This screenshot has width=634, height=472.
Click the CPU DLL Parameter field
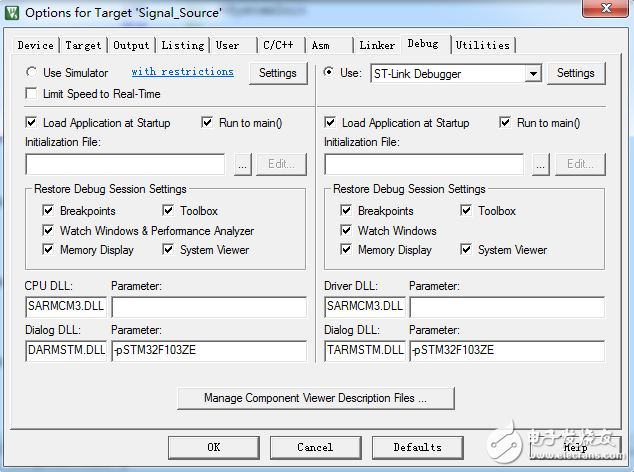pos(209,307)
